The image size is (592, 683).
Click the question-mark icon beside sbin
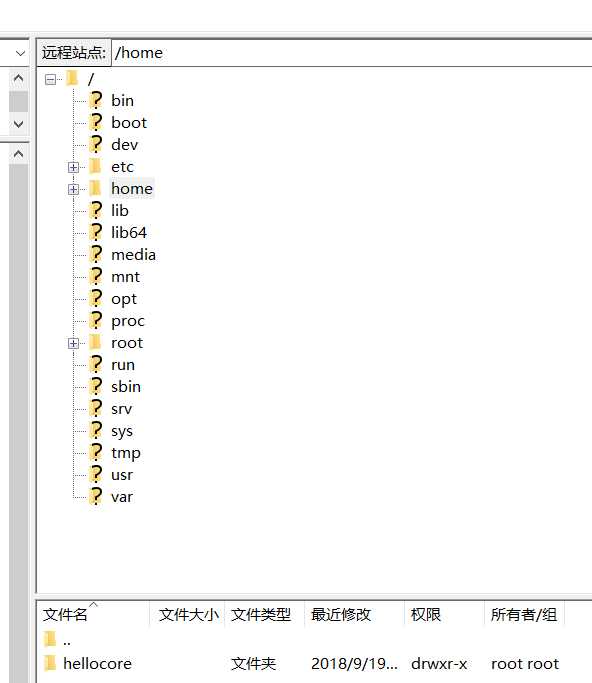[x=96, y=386]
